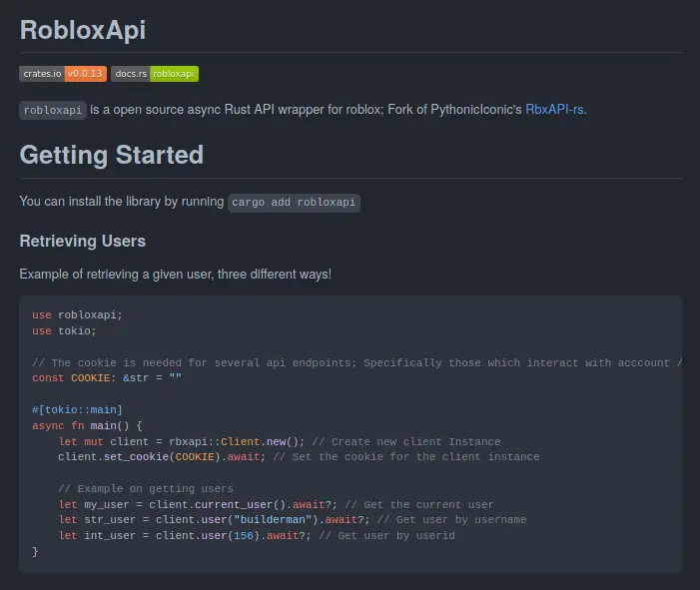Click the RobloxApi main heading
This screenshot has width=700, height=590.
(x=83, y=30)
